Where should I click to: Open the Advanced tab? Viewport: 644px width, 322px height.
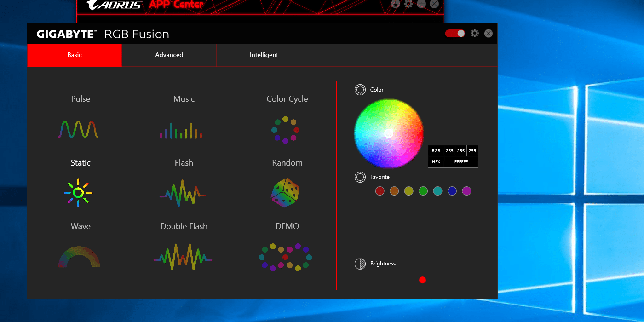(x=169, y=55)
